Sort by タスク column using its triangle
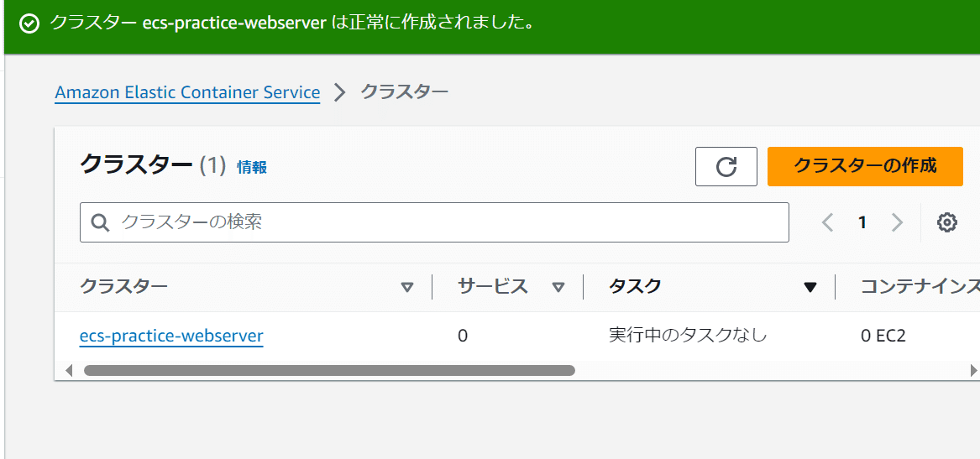 pos(810,287)
